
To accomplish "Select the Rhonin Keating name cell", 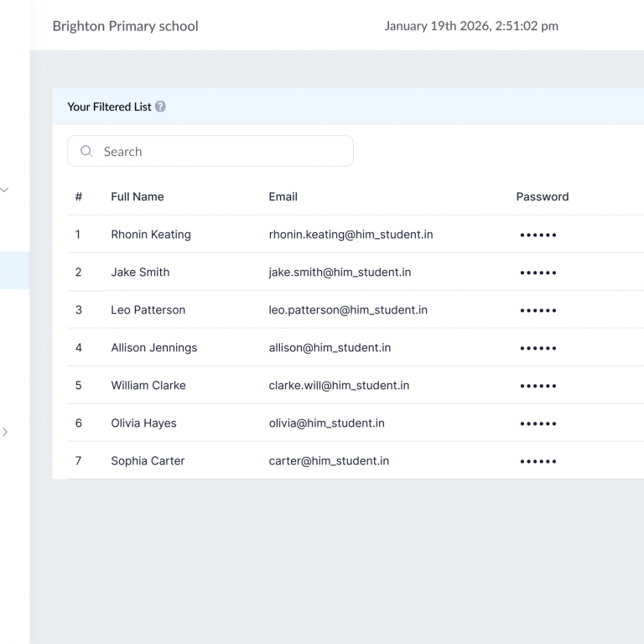I will 151,235.
